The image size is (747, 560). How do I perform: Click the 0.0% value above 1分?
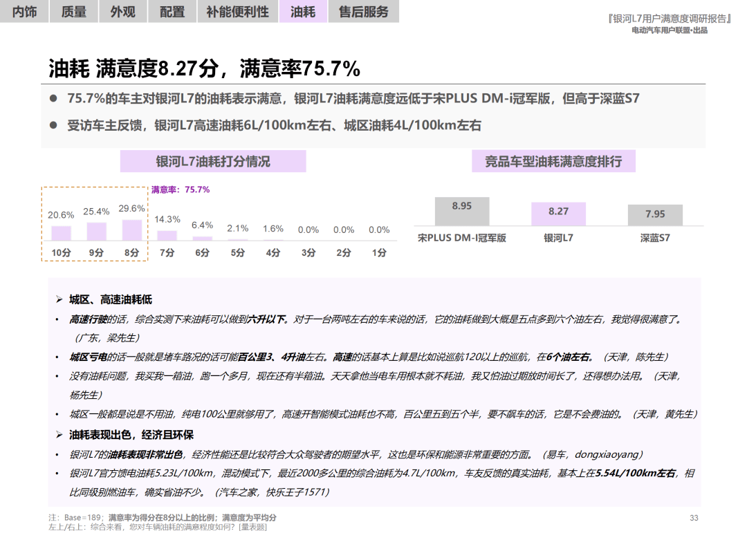pyautogui.click(x=379, y=230)
